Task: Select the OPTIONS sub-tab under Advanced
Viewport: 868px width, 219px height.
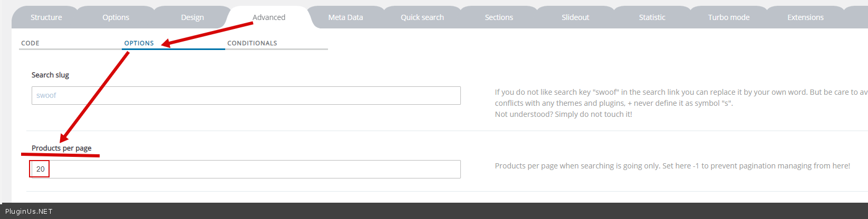Action: point(139,43)
